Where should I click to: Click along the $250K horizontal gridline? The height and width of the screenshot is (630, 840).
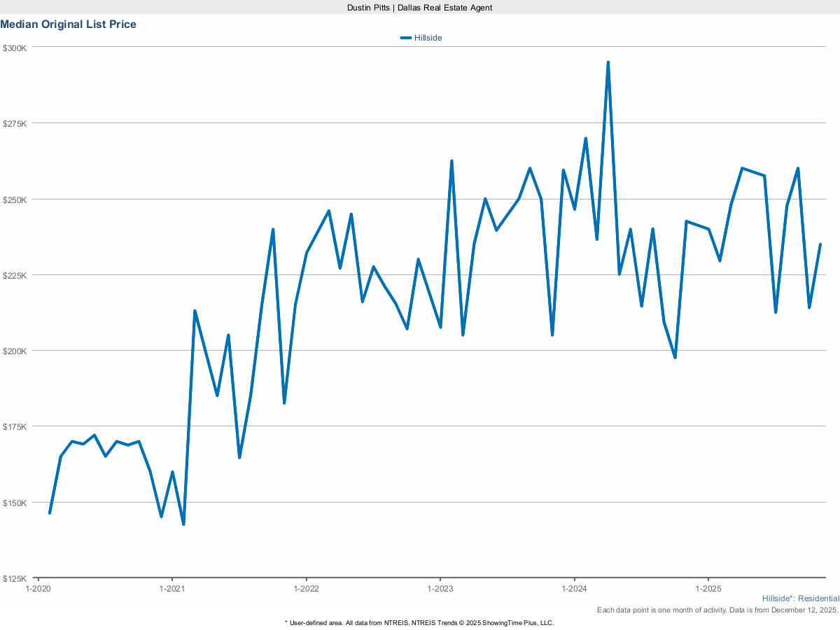(420, 198)
